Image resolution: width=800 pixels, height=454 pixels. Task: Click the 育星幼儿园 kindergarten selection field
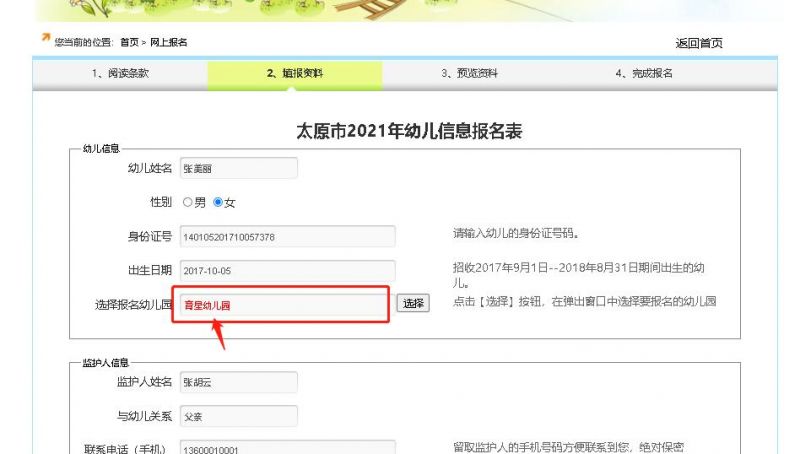pyautogui.click(x=284, y=305)
